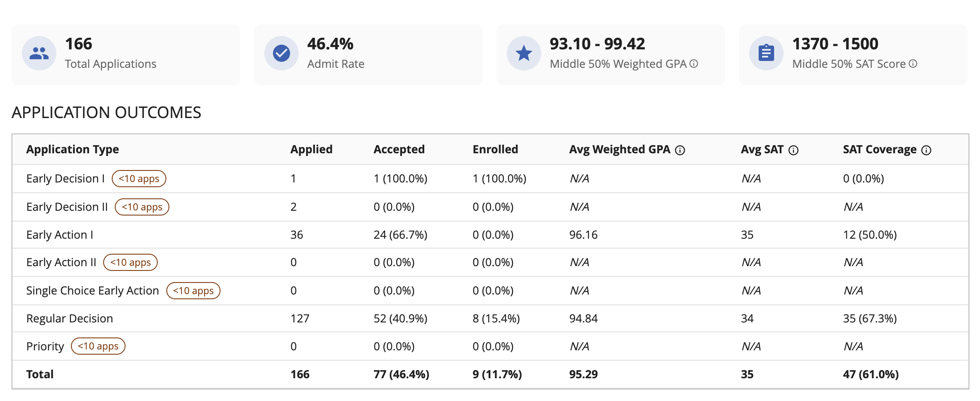Click the SAT Score clipboard icon
The image size is (980, 401).
766,53
